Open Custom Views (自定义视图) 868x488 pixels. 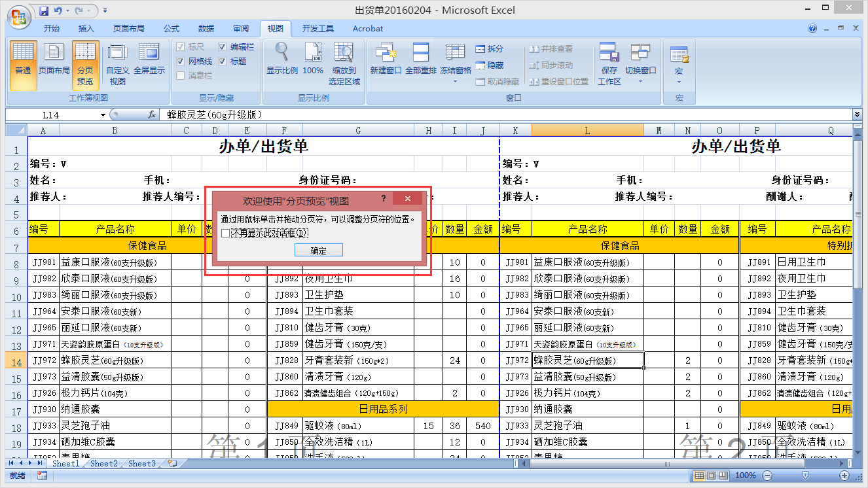coord(117,65)
